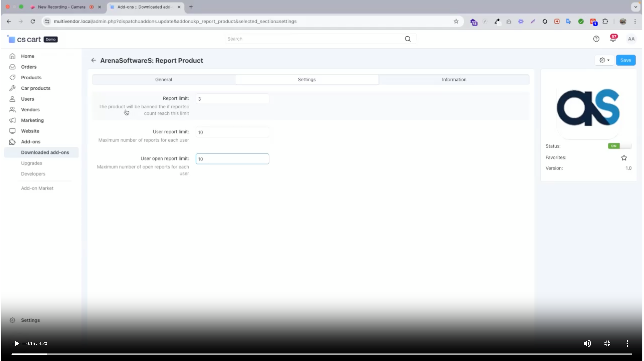This screenshot has width=644, height=361.
Task: Open gear dropdown next to Save
Action: click(604, 60)
